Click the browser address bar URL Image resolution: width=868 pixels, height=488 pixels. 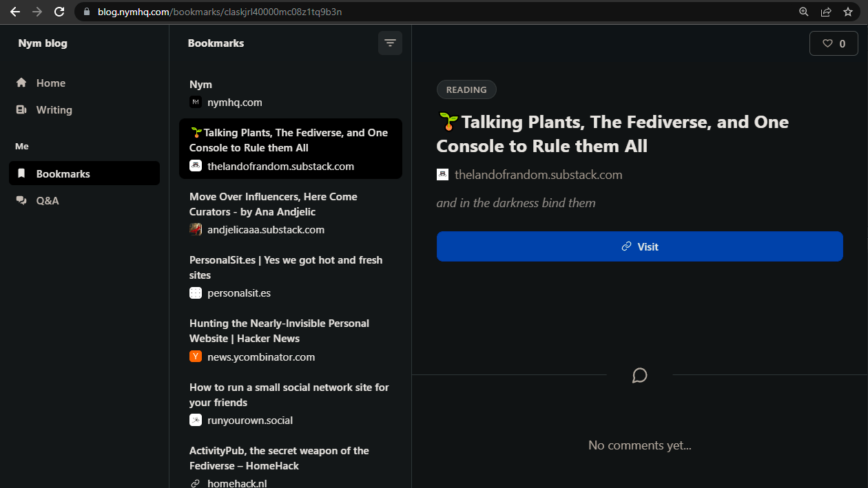click(220, 12)
